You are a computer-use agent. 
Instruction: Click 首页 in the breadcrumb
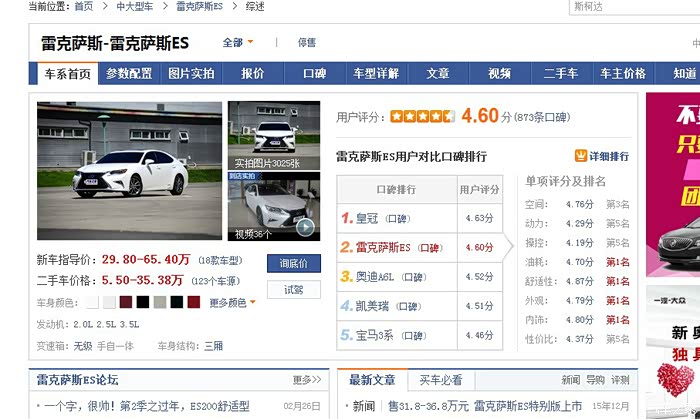pyautogui.click(x=83, y=6)
